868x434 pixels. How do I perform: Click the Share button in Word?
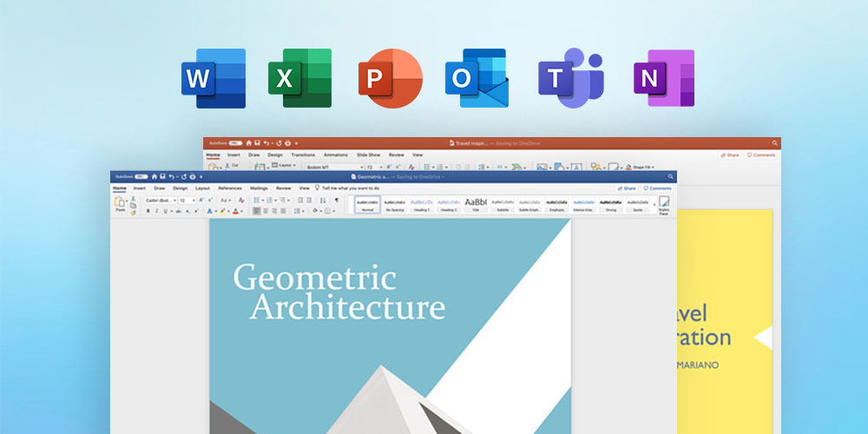[627, 187]
